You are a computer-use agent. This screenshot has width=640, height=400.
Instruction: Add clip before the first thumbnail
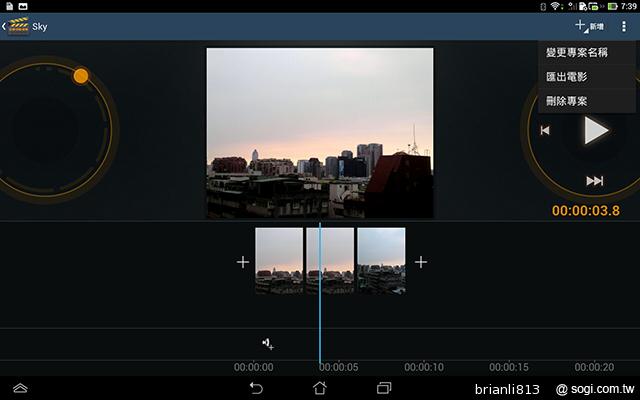point(243,262)
